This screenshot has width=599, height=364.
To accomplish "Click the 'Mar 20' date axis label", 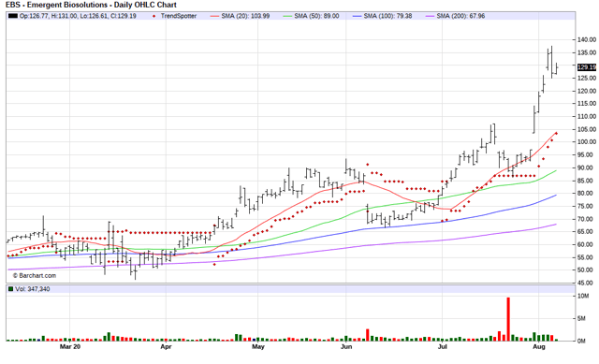I will [70, 347].
